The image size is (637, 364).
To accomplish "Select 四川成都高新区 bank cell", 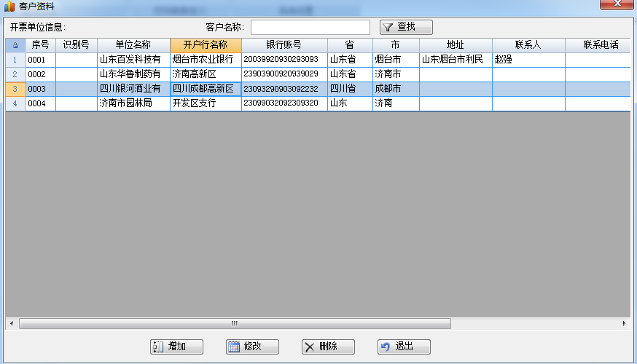I will coord(206,89).
